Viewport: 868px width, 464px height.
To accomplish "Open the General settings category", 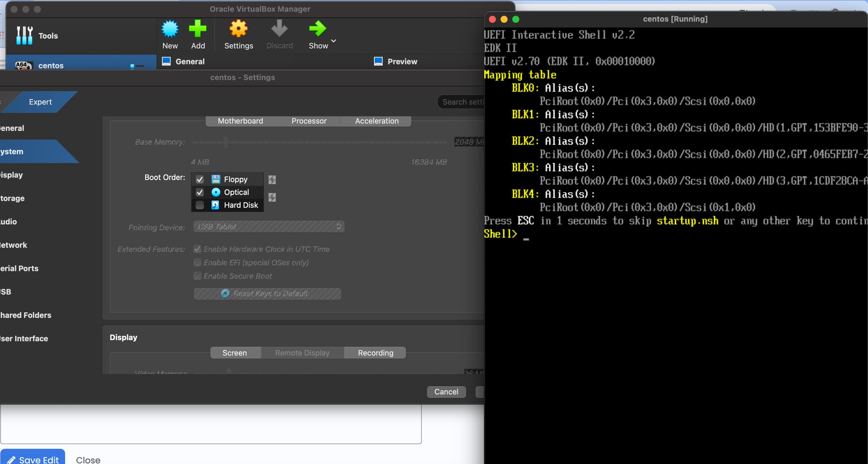I will click(x=12, y=128).
